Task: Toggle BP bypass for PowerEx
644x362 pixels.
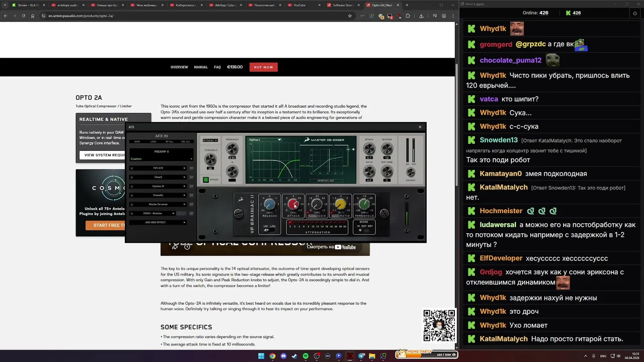Action: click(191, 196)
